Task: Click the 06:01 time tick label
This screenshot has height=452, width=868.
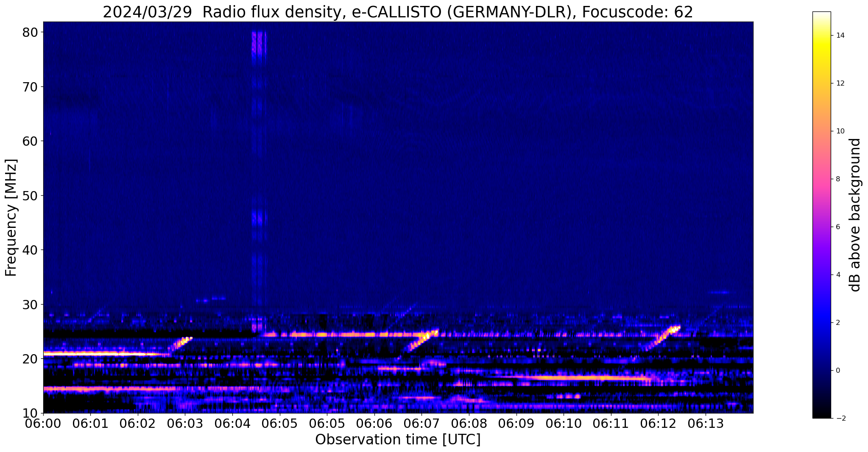Action: [90, 424]
